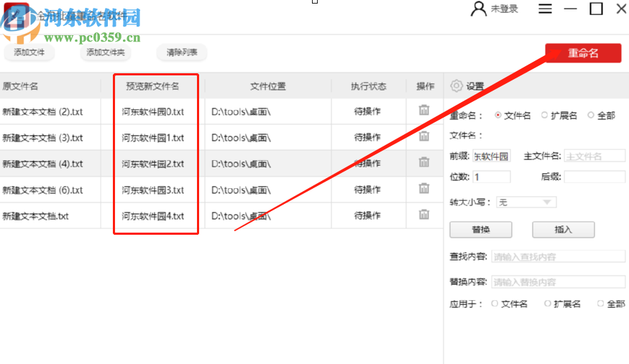
Task: Select the 新建文本文档 (6).txt file name
Action: (x=42, y=190)
